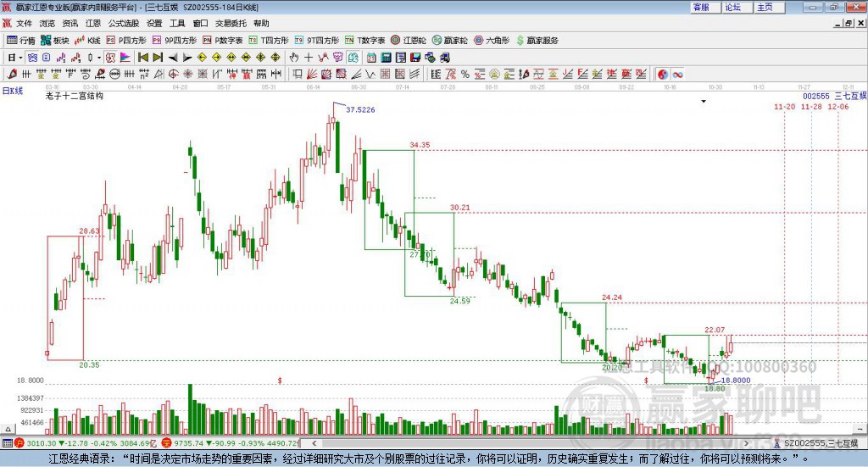Jump to the last bar icon
This screenshot has height=467, width=868.
pos(158,58)
